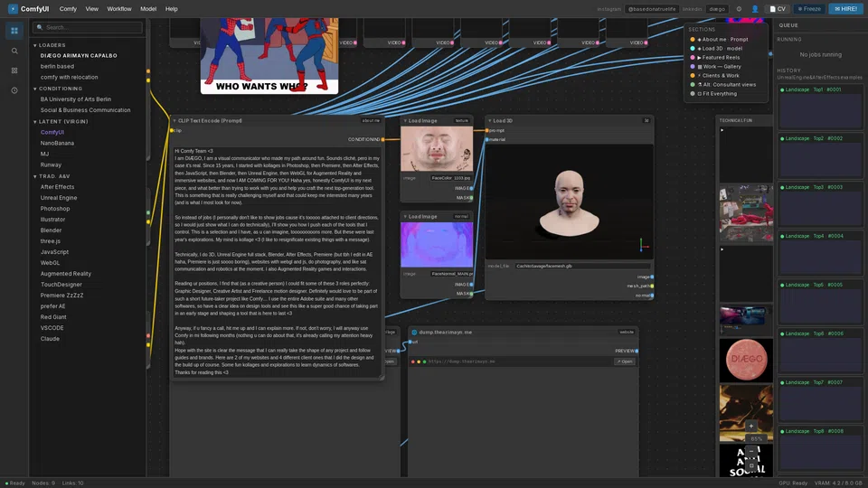Image resolution: width=868 pixels, height=488 pixels.
Task: Collapse the Load 3D node
Action: click(x=489, y=120)
